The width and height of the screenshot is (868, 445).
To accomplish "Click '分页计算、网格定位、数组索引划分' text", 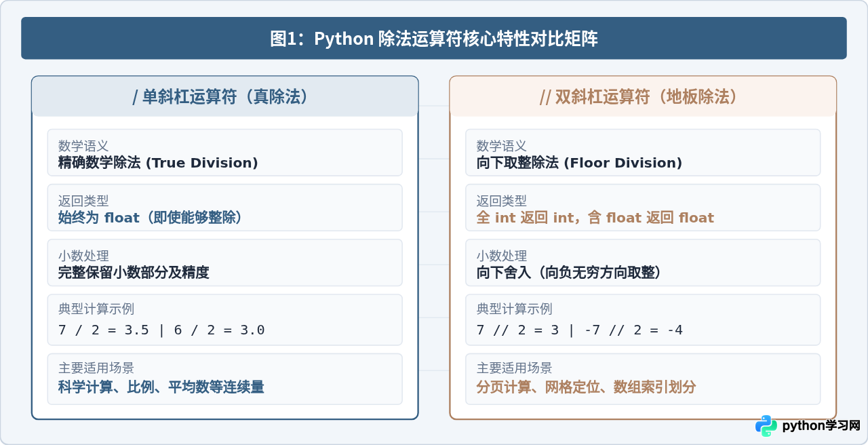I will tap(587, 387).
